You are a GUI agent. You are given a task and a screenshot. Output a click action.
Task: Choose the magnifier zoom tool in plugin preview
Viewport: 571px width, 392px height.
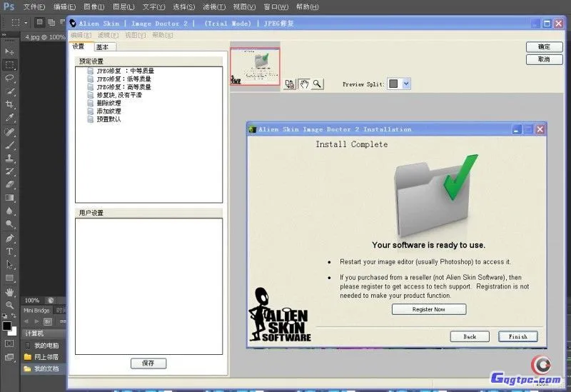[x=317, y=84]
